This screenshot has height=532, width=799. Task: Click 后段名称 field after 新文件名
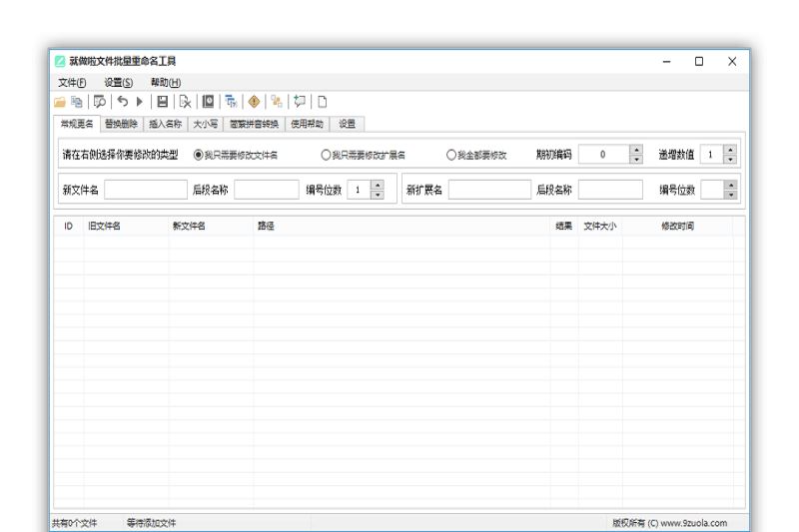tap(267, 190)
